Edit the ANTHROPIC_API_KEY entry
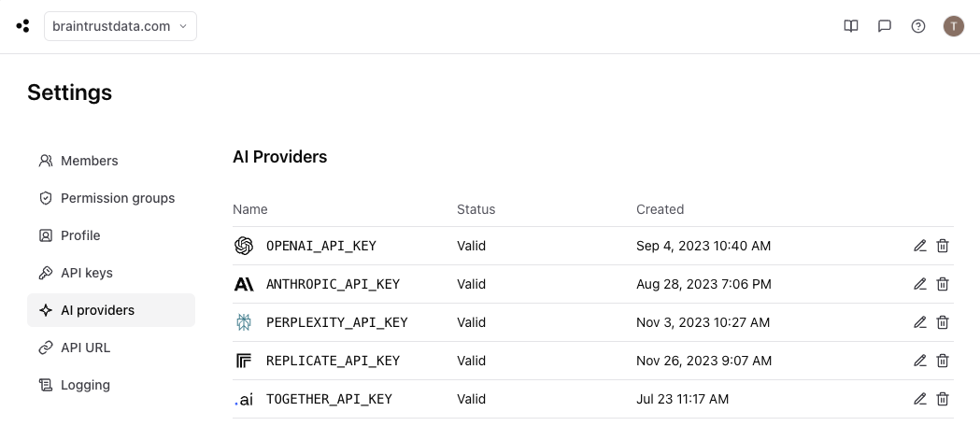Image resolution: width=980 pixels, height=426 pixels. click(920, 284)
